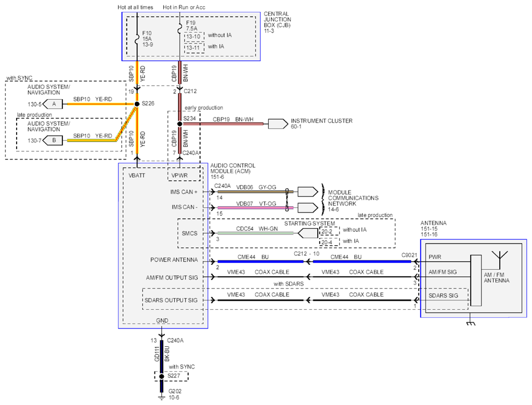Click the off-page connector labeled B
The width and height of the screenshot is (532, 405).
pyautogui.click(x=53, y=140)
